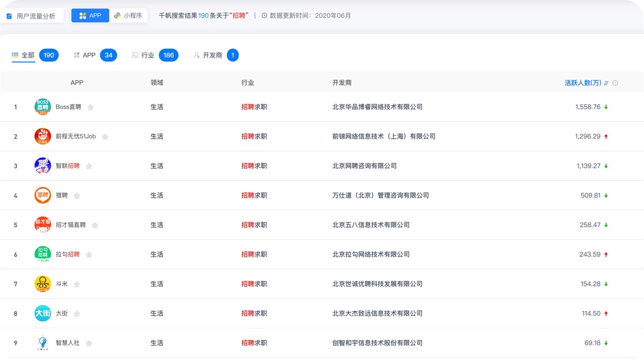Open 斗米 app logo icon
This screenshot has width=644, height=362.
tap(42, 284)
